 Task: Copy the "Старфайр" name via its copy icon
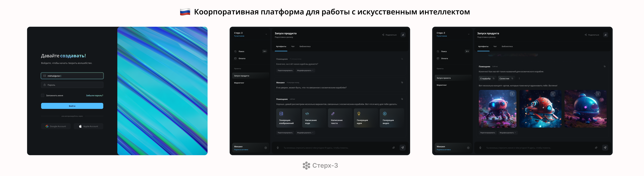[494, 78]
